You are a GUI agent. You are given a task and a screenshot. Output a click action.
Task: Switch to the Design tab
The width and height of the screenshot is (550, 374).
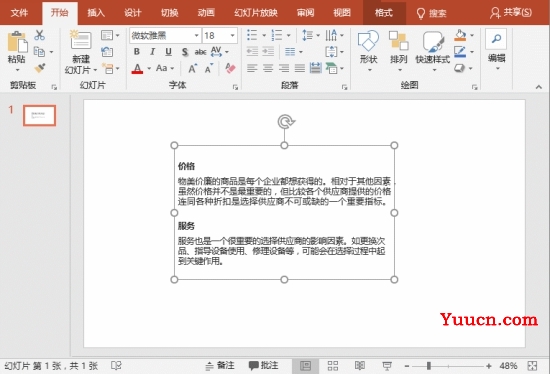(133, 13)
